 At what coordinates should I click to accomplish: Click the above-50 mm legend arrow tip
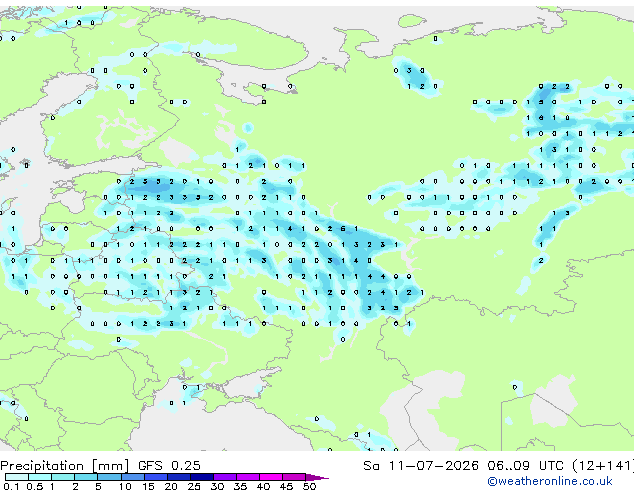point(317,477)
